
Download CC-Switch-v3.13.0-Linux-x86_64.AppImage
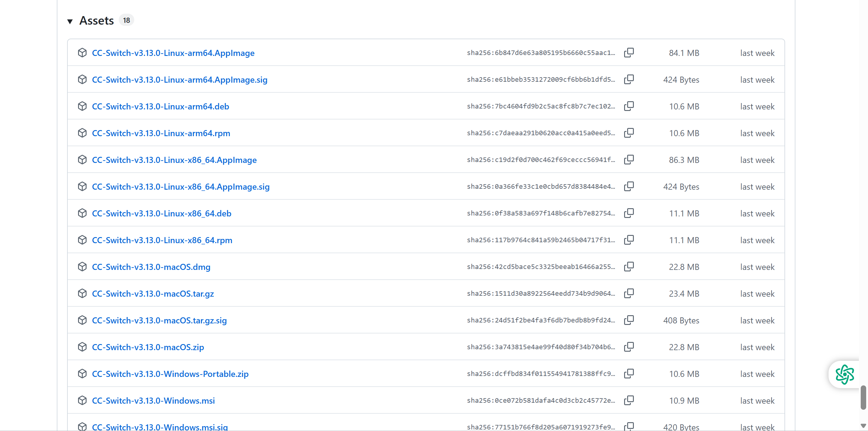click(174, 160)
